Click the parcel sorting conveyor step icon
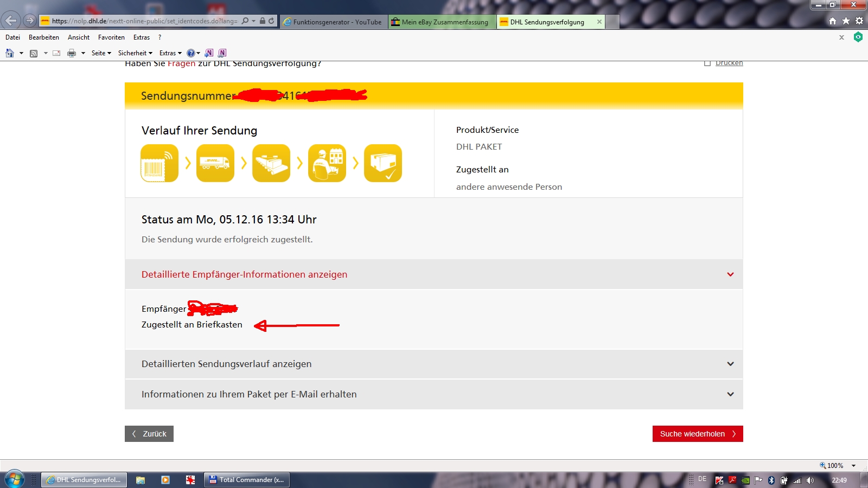This screenshot has height=488, width=868. (271, 163)
